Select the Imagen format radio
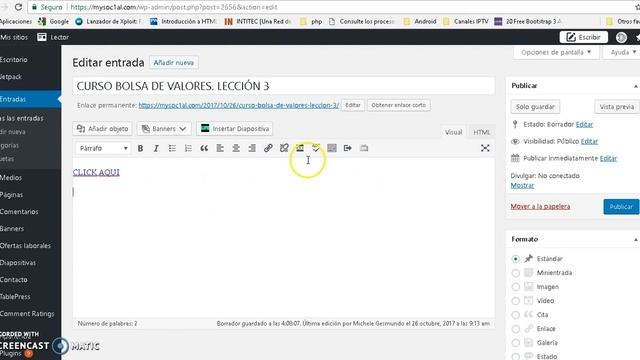640x360 pixels. tap(516, 287)
